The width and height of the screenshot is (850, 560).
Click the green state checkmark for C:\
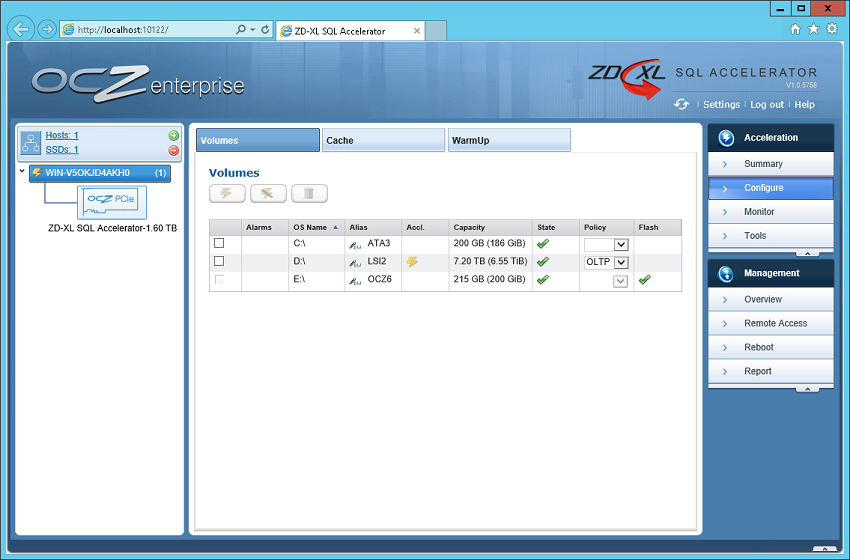coord(543,244)
